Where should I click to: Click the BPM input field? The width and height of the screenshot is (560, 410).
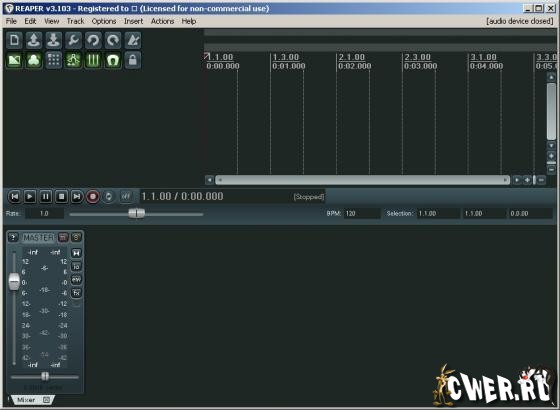tap(362, 214)
